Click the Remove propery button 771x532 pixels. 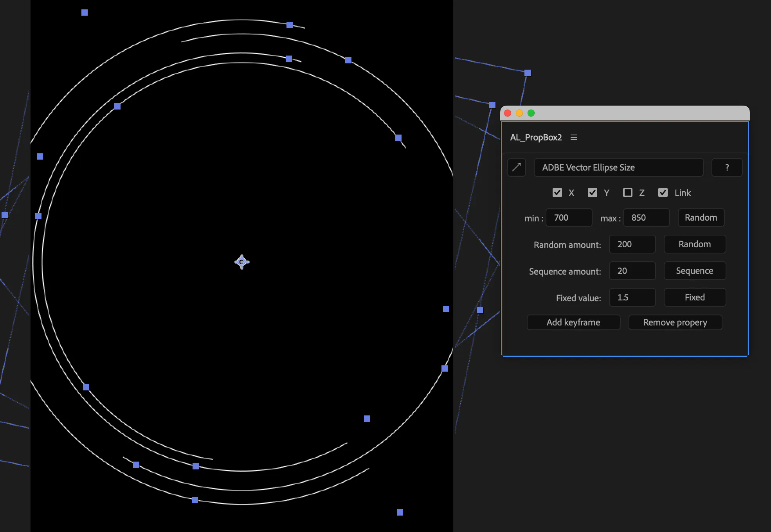pos(675,322)
